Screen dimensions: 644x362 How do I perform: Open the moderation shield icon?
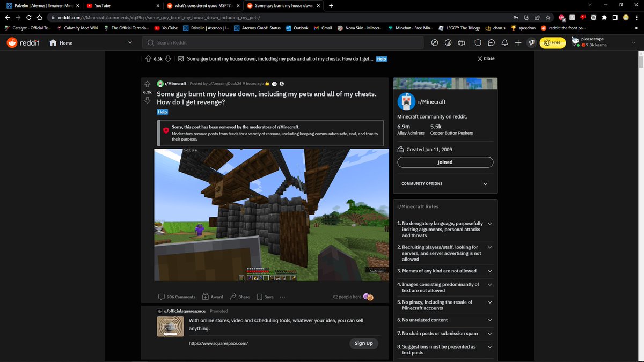[x=478, y=42]
